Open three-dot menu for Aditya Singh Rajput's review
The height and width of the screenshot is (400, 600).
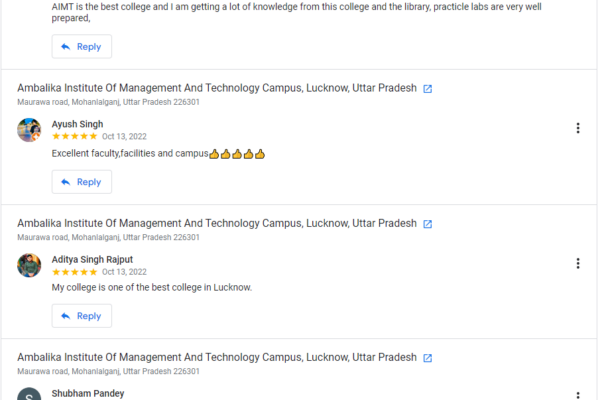tap(578, 263)
